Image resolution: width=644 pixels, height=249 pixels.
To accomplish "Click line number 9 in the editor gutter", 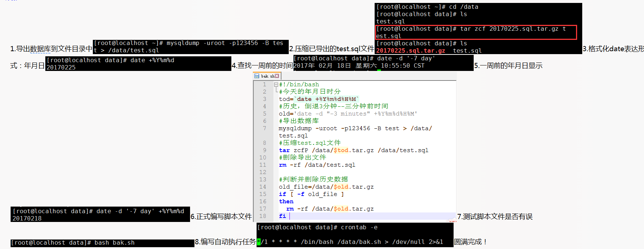I will point(265,150).
